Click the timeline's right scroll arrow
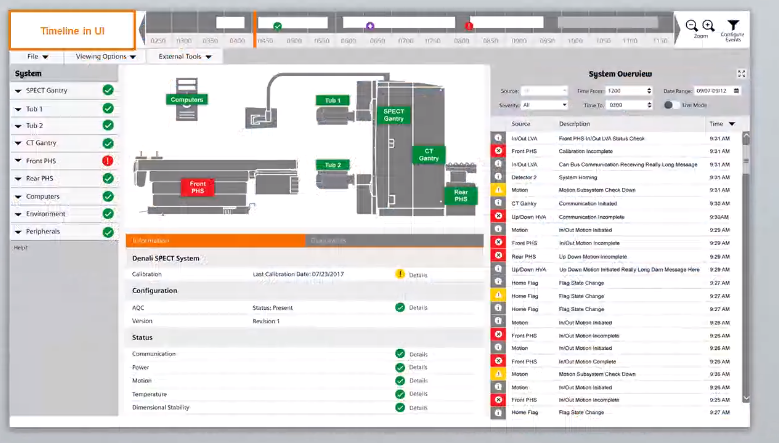This screenshot has height=443, width=779. tap(677, 30)
